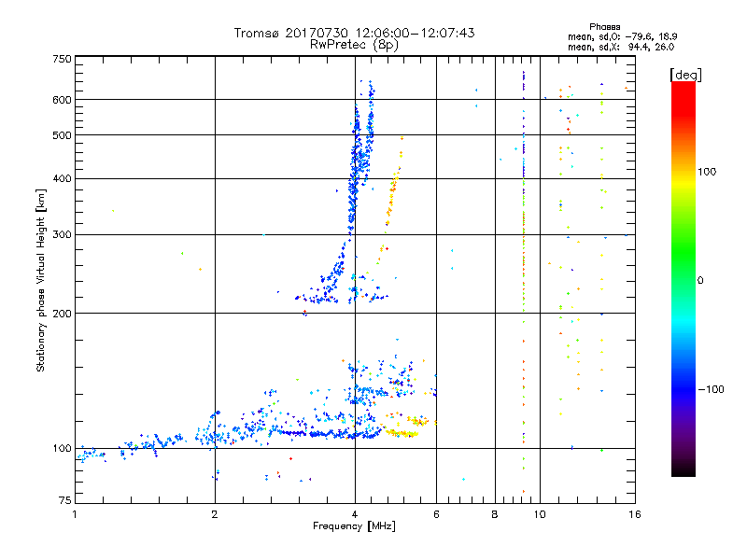This screenshot has height=560, width=747.
Task: Click the x-axis tick label "4"
Action: click(355, 514)
